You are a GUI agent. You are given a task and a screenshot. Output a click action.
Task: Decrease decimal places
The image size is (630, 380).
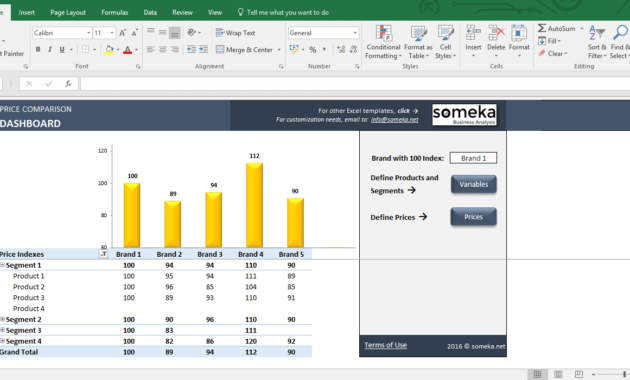(x=353, y=50)
